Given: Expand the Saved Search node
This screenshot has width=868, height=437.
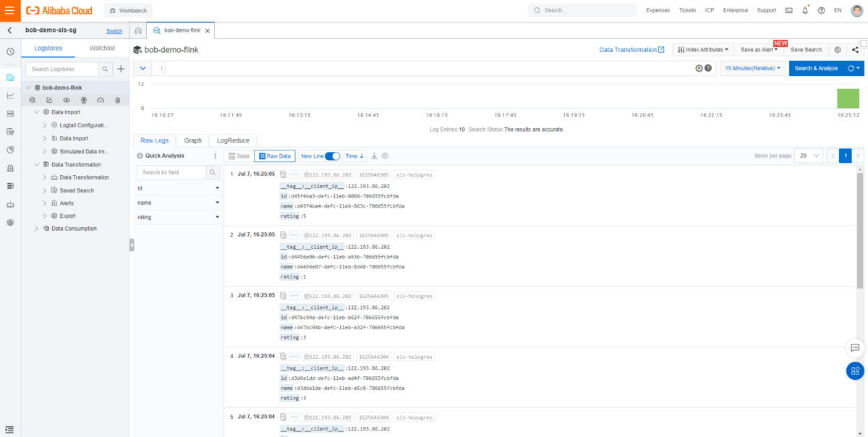Looking at the screenshot, I should pos(45,190).
